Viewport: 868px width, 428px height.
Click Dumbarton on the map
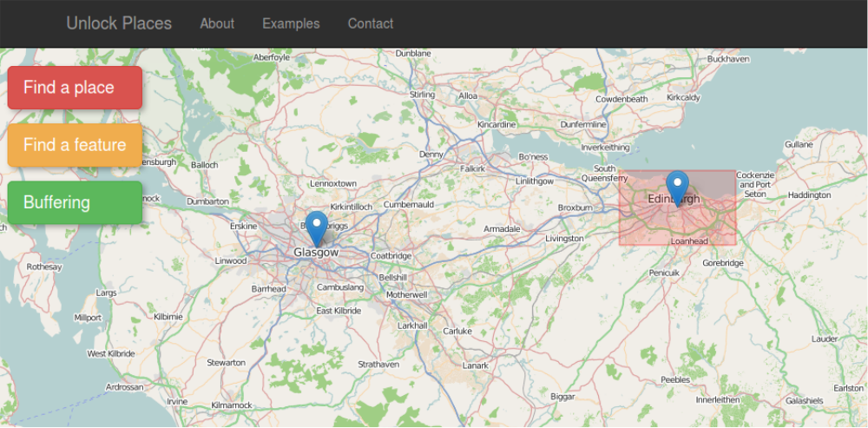pyautogui.click(x=207, y=201)
